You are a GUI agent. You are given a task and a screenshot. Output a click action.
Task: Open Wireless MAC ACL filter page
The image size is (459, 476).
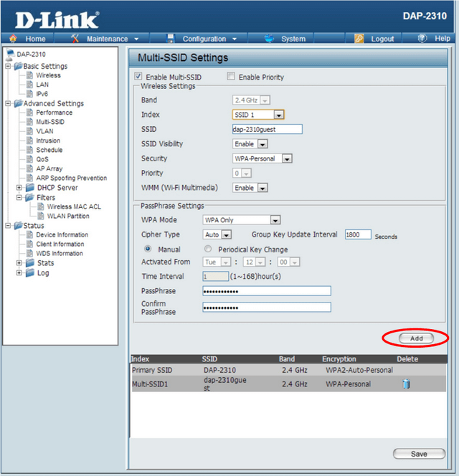pos(74,206)
